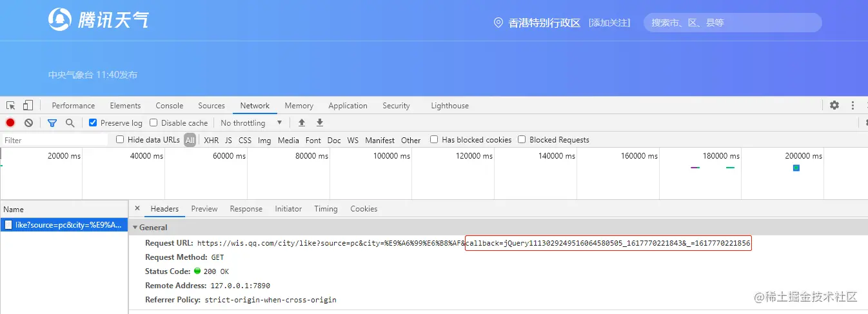The image size is (868, 314).
Task: Go to the Application panel
Action: click(348, 105)
